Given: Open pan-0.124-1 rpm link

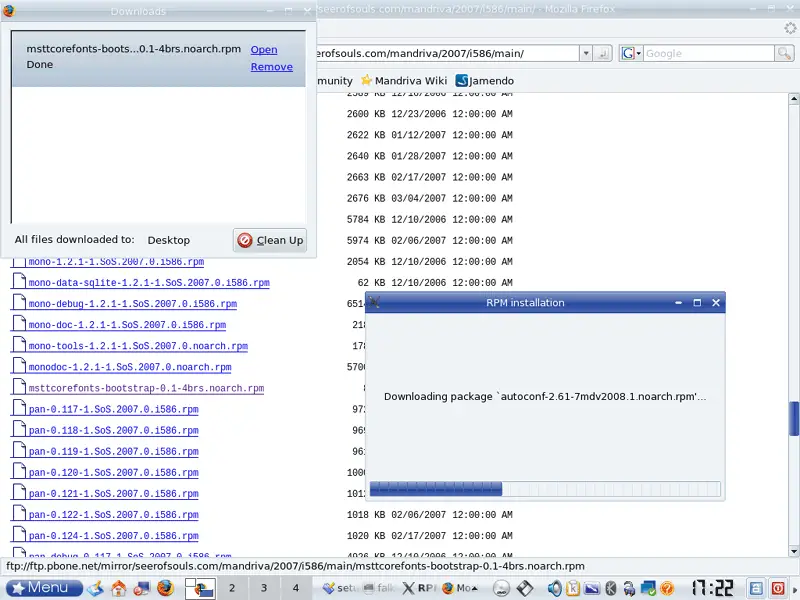Looking at the screenshot, I should click(113, 536).
